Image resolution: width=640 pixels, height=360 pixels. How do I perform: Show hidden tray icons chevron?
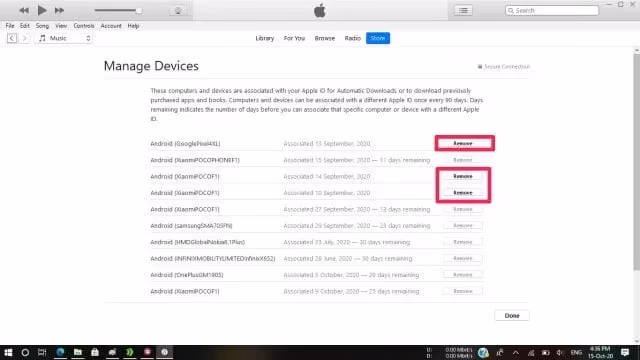[x=516, y=353]
